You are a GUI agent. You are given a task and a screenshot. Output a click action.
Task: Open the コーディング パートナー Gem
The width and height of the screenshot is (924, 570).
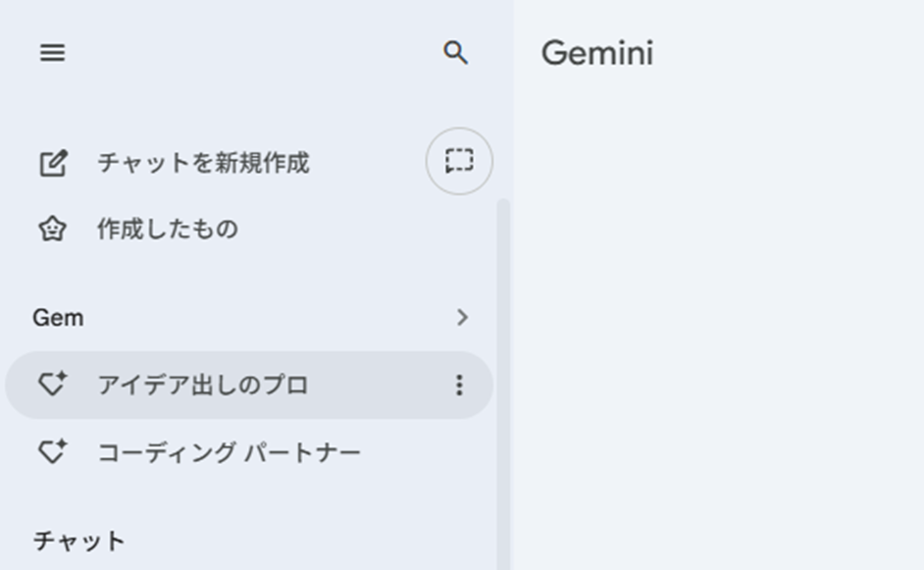tap(229, 452)
